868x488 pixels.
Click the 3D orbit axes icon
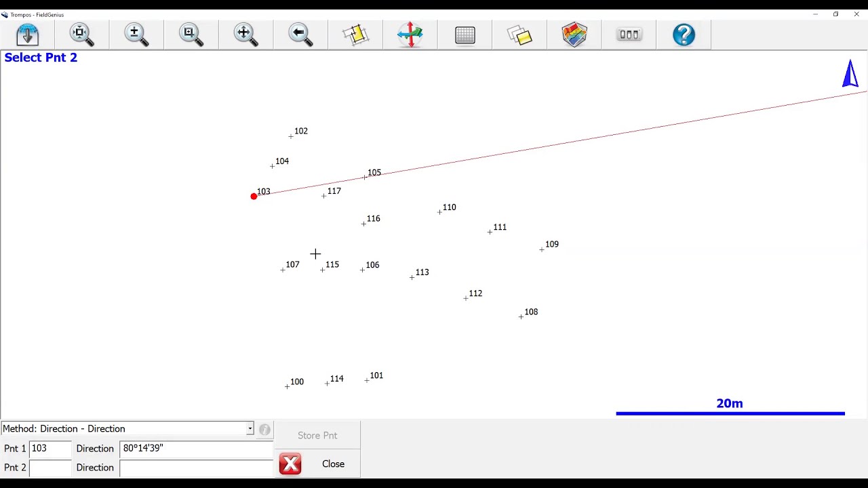(x=410, y=35)
